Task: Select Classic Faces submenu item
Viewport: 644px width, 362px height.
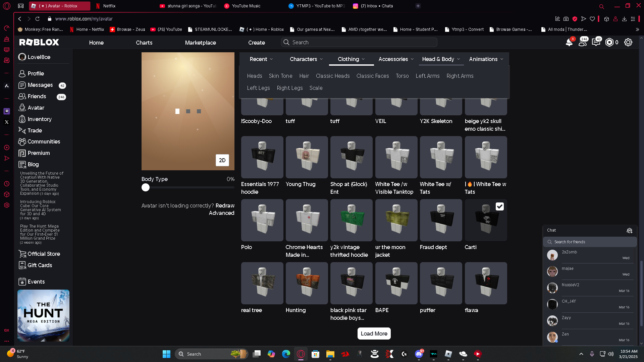Action: pyautogui.click(x=372, y=76)
